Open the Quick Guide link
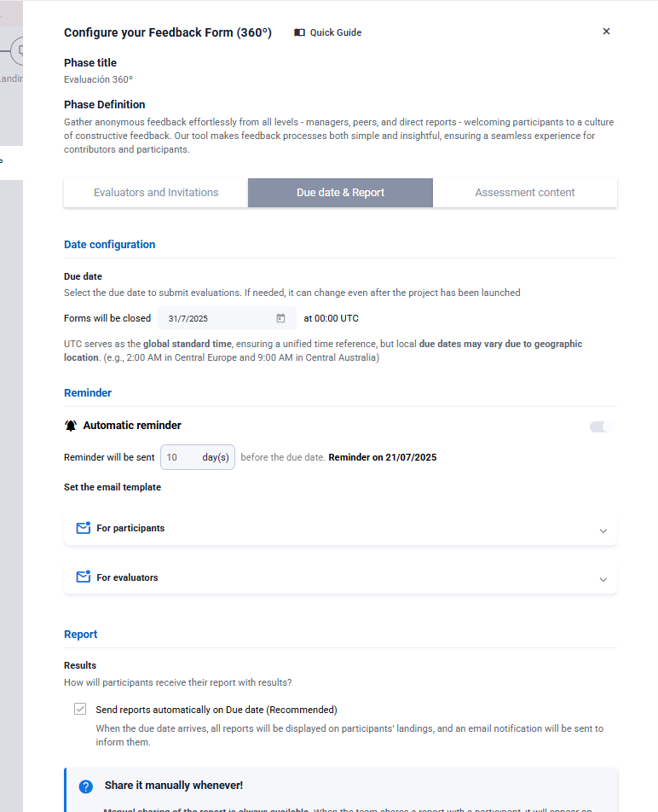The image size is (658, 812). click(x=335, y=32)
